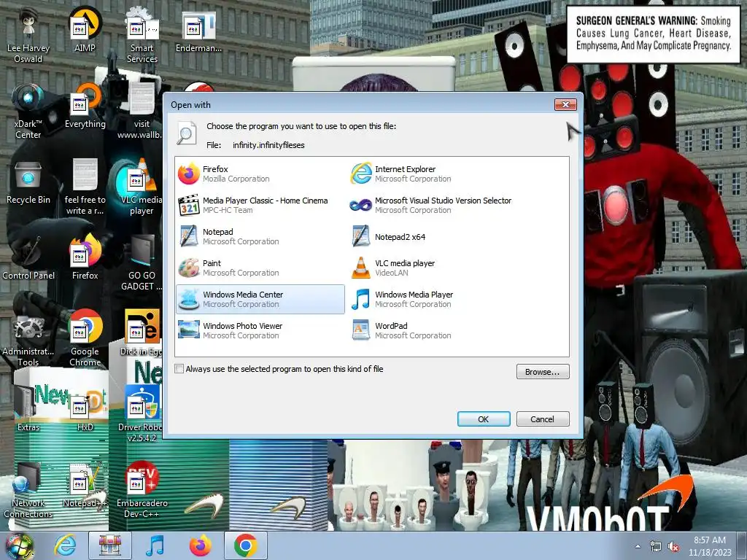This screenshot has width=747, height=560.
Task: Select the 'feel free to write a r...' file
Action: tap(85, 187)
